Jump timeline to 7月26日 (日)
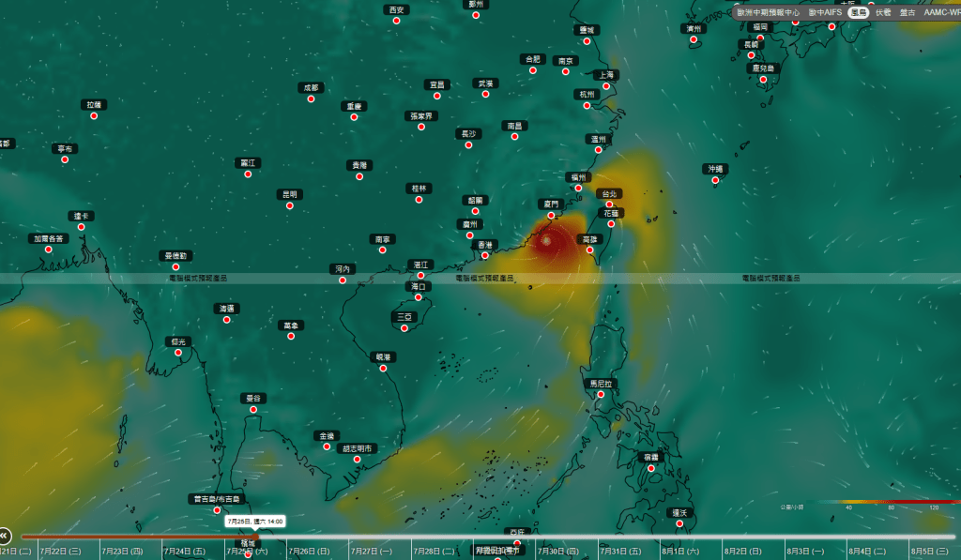 [310, 552]
